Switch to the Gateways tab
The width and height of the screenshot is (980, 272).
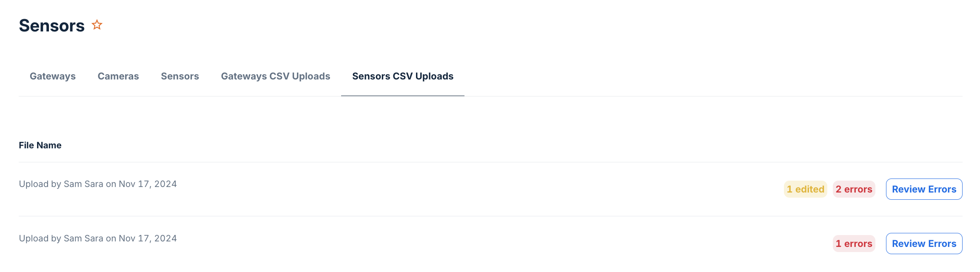click(52, 76)
